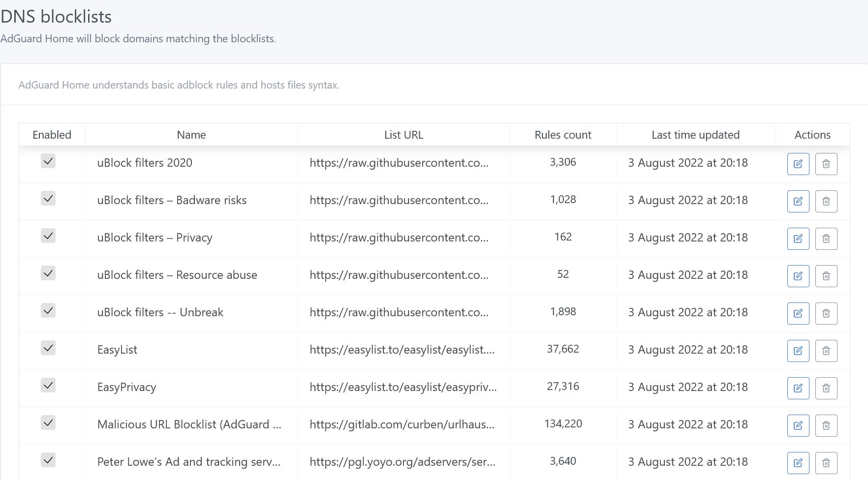The width and height of the screenshot is (868, 481).
Task: Click the Actions column header
Action: click(812, 135)
